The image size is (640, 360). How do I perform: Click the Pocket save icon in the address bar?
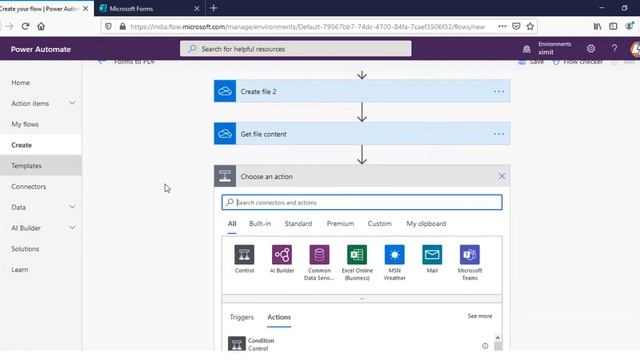pos(516,27)
